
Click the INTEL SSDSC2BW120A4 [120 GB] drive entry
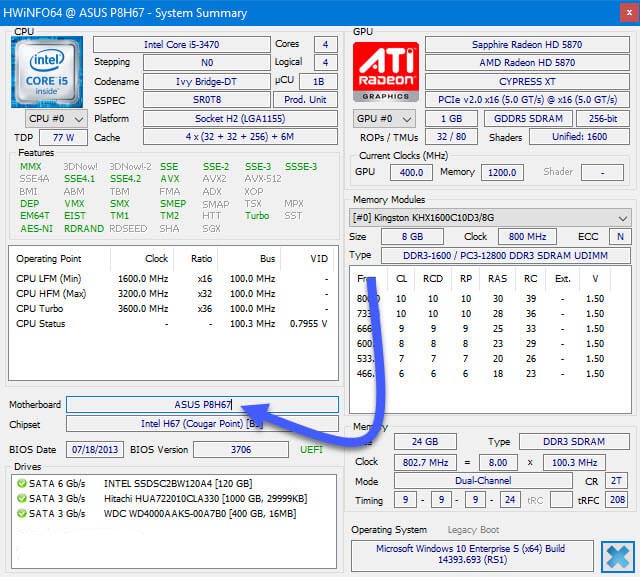tap(178, 484)
